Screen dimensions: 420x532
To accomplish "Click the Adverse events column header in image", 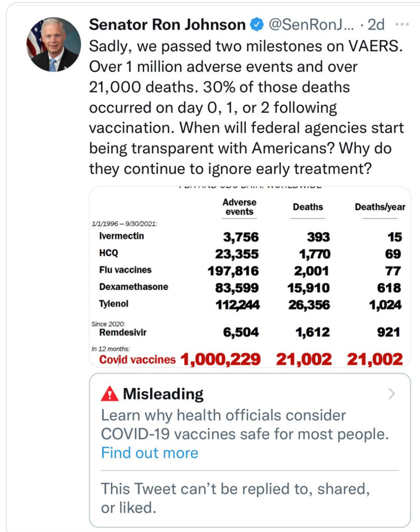I will point(239,207).
